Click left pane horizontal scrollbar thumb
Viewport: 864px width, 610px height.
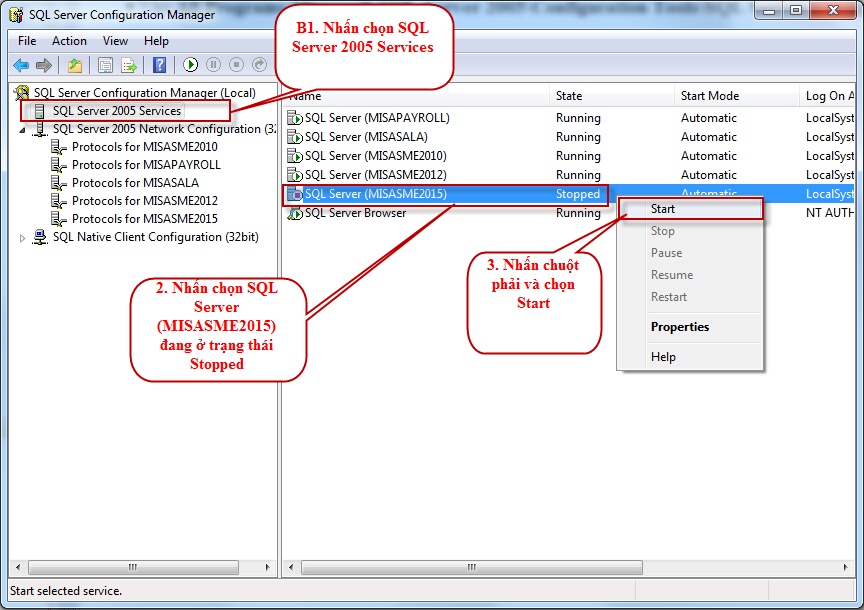click(133, 567)
